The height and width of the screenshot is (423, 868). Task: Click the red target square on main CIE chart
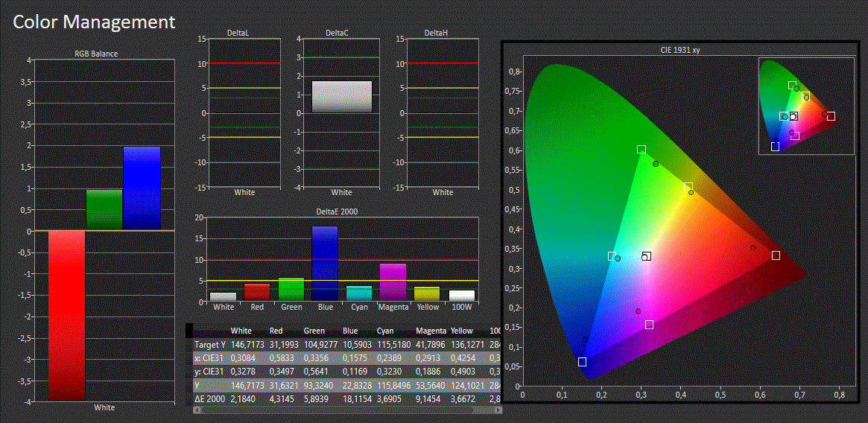[x=776, y=255]
